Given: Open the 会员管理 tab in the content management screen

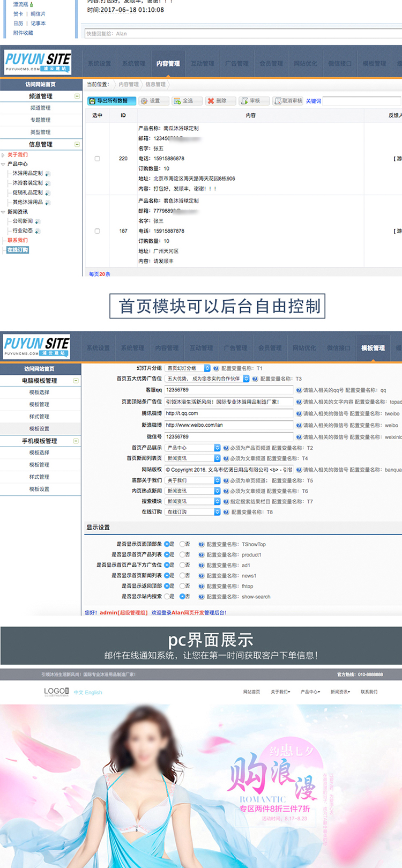Looking at the screenshot, I should (x=271, y=63).
